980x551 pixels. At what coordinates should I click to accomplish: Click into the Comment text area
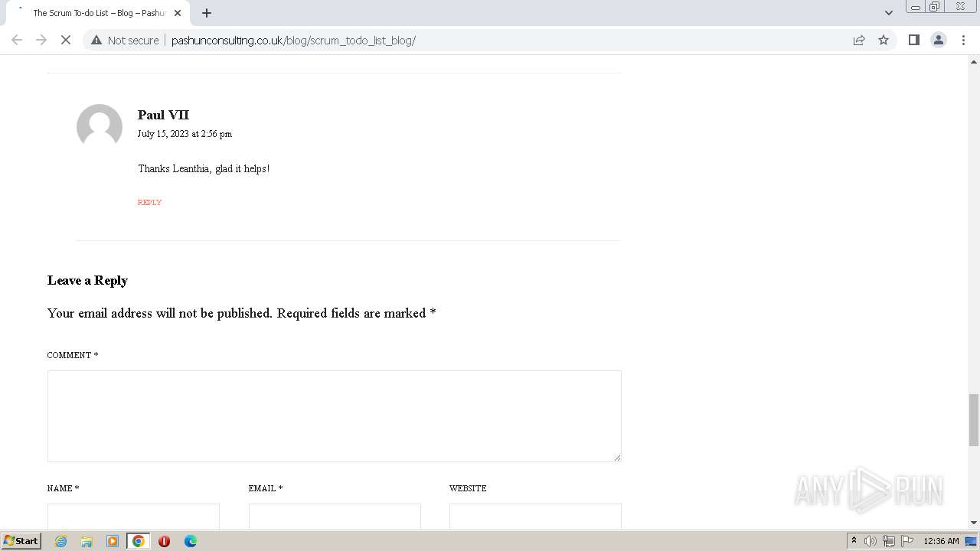334,416
